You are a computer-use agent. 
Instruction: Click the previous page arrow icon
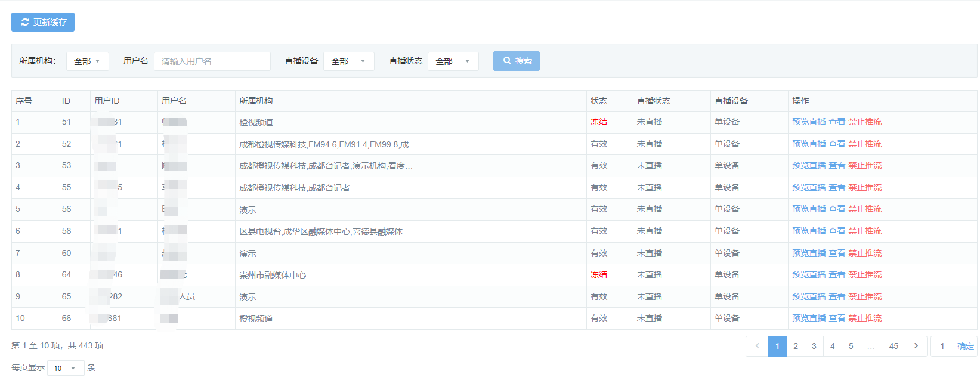point(757,346)
